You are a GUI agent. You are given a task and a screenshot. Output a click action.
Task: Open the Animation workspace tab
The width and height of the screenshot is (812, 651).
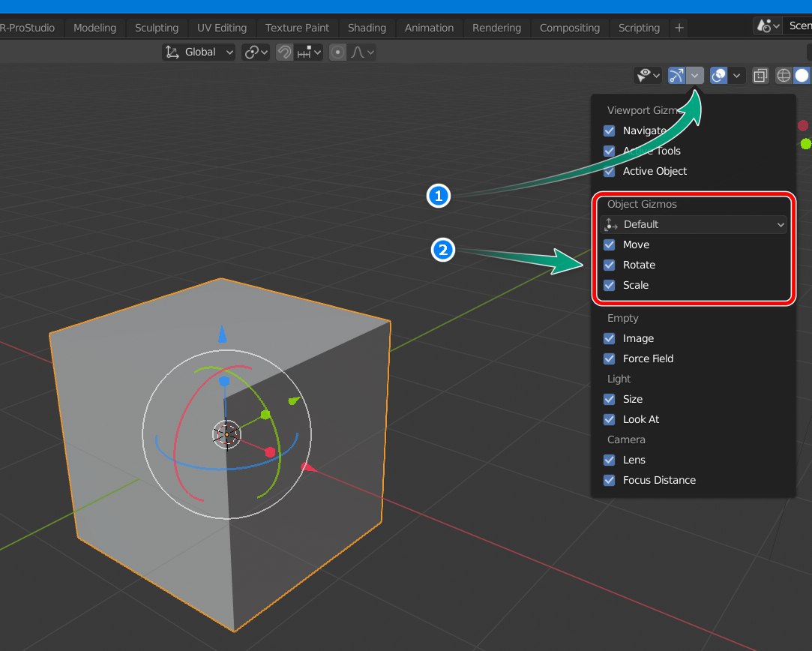pyautogui.click(x=429, y=28)
